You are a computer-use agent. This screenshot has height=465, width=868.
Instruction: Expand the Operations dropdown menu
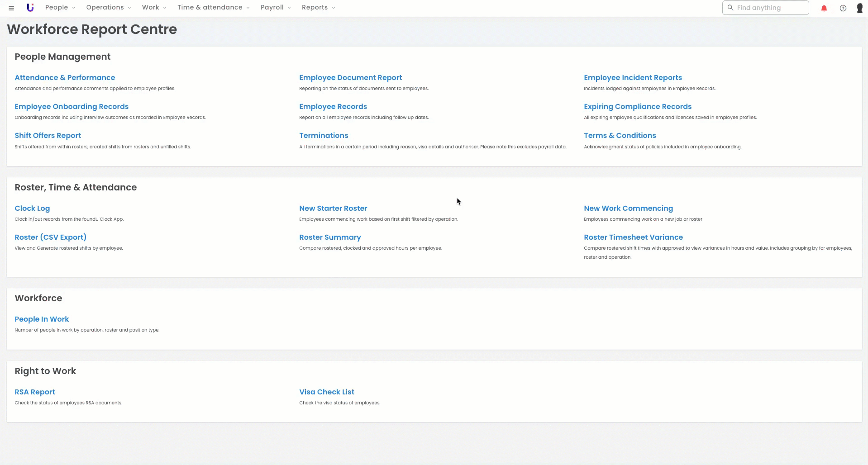pyautogui.click(x=109, y=8)
